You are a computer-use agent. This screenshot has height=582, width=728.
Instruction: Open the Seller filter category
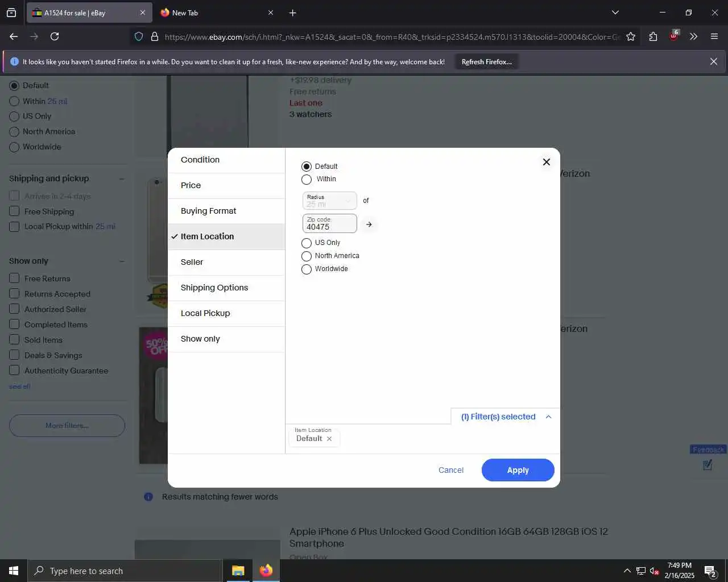(226, 262)
